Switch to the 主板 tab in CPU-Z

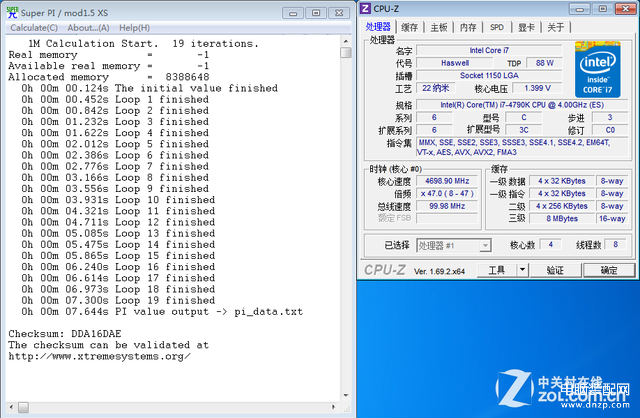(x=439, y=27)
